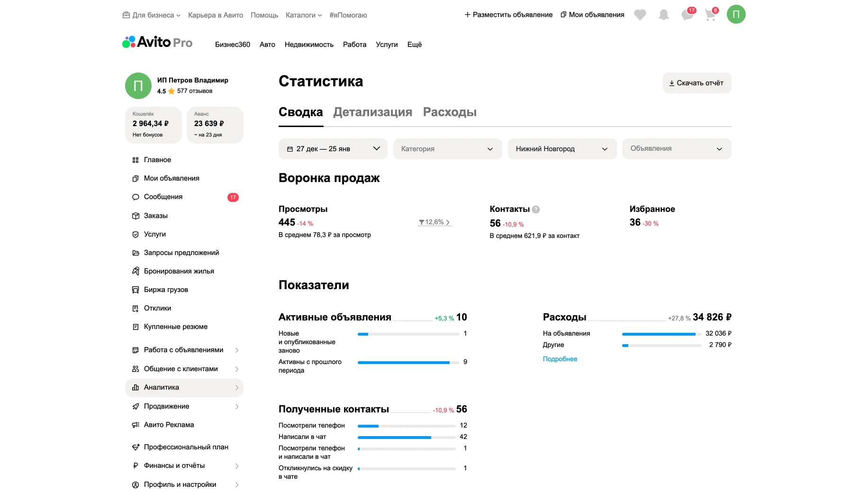Click Услуги shield icon in sidebar
The height and width of the screenshot is (493, 868).
pyautogui.click(x=136, y=235)
